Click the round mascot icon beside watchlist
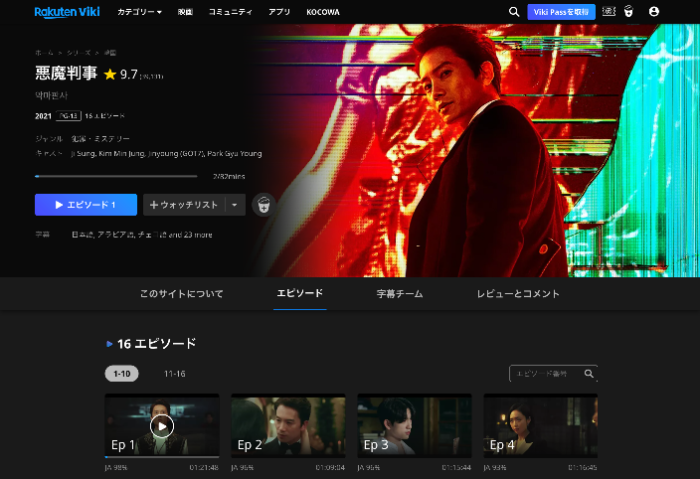Image resolution: width=700 pixels, height=479 pixels. click(263, 205)
